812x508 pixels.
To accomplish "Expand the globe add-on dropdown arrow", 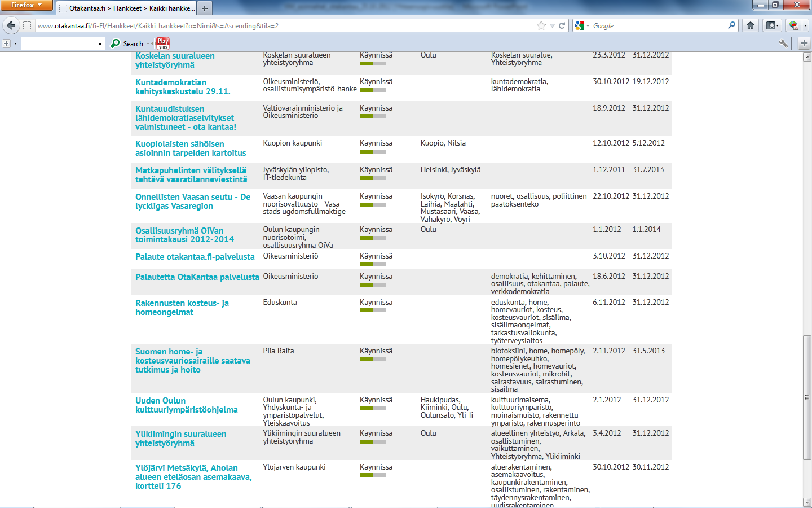I will [805, 25].
